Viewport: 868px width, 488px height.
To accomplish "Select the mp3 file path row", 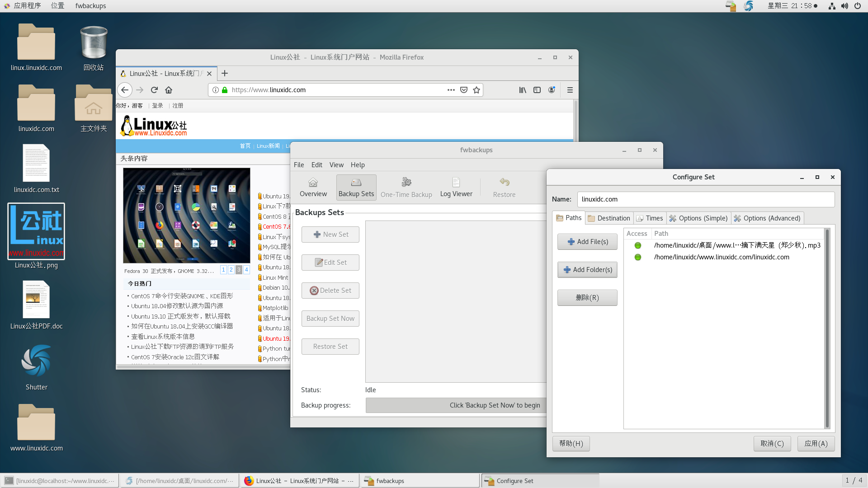I will (723, 245).
